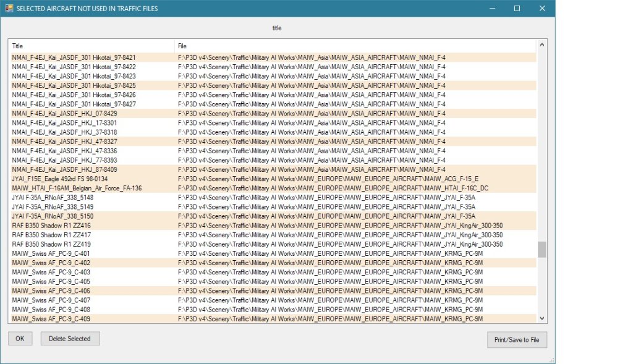Sort by the Title column header
633x364 pixels.
pyautogui.click(x=91, y=46)
